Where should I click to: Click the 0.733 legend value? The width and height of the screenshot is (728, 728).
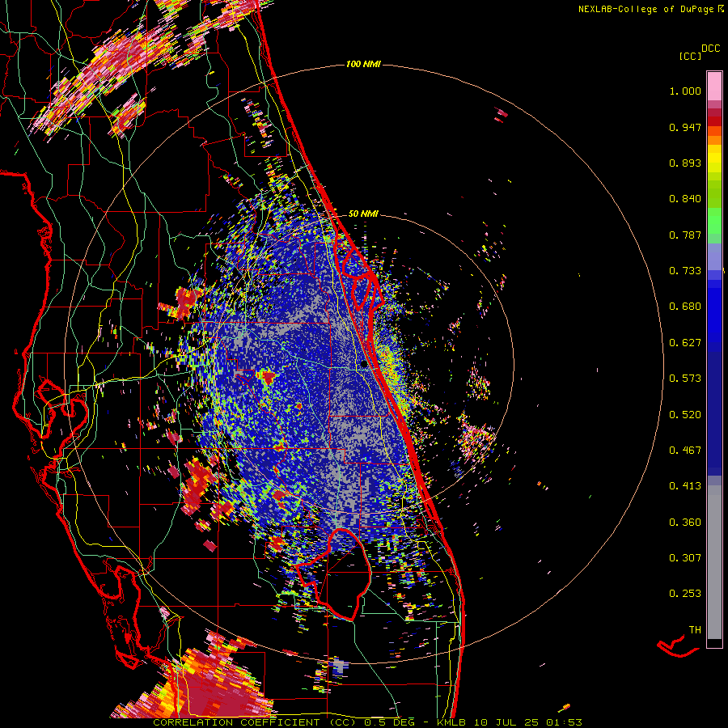coord(685,271)
